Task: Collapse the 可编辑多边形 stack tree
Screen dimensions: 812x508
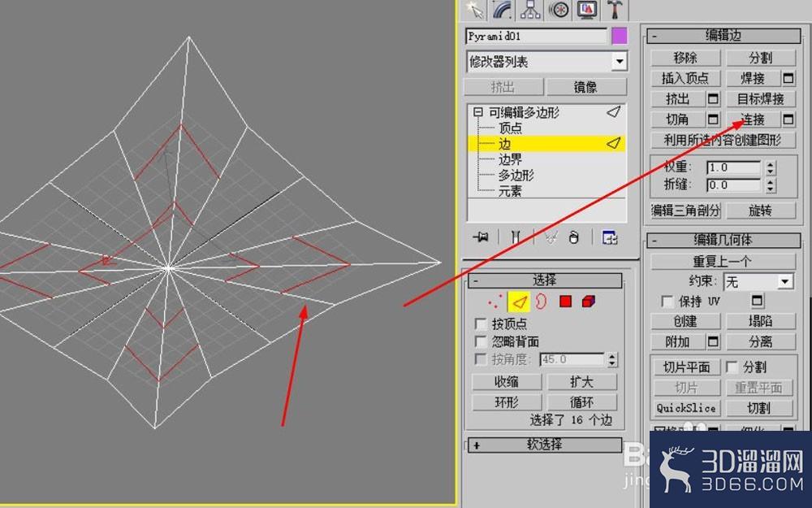Action: coord(478,112)
